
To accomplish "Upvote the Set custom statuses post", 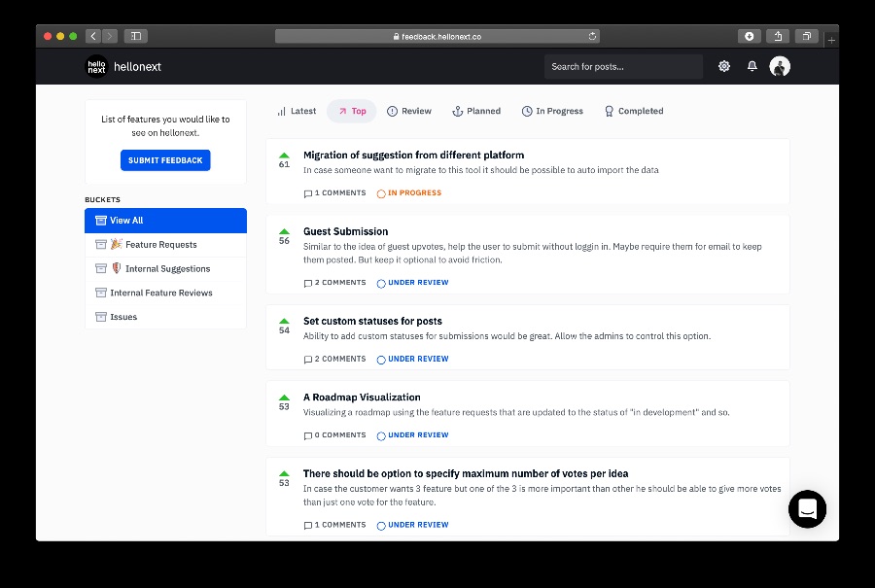I will pos(284,322).
